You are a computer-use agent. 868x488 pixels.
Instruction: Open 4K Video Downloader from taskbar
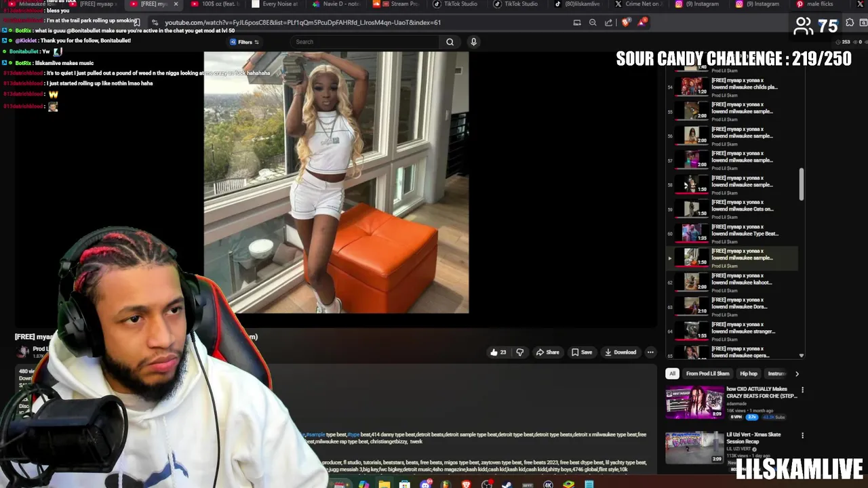[x=548, y=484]
